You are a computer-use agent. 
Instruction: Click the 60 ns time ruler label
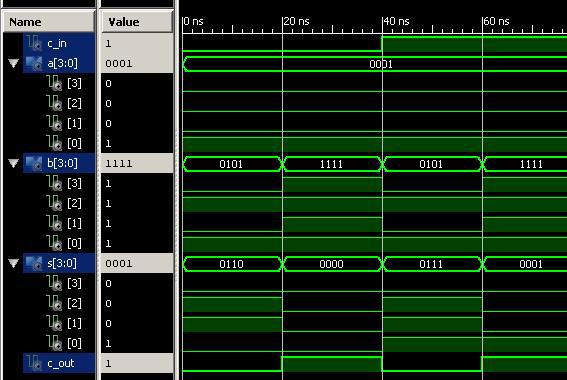pos(497,21)
